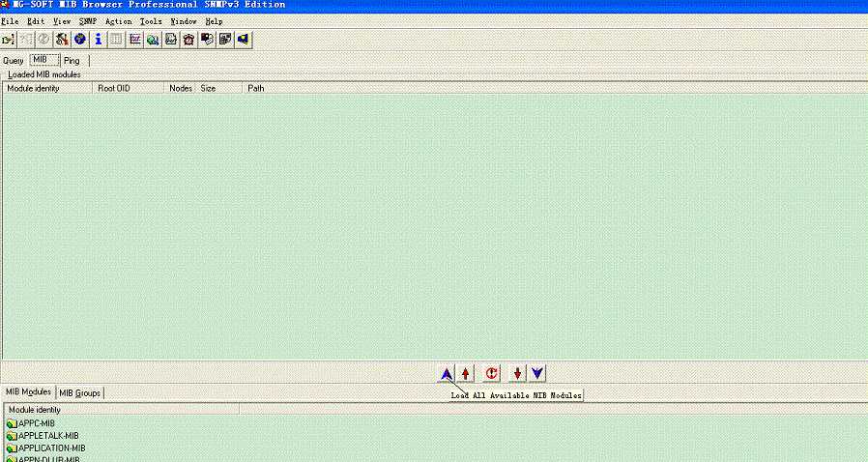Open the SNMP menu
This screenshot has height=462, width=868.
[x=87, y=21]
